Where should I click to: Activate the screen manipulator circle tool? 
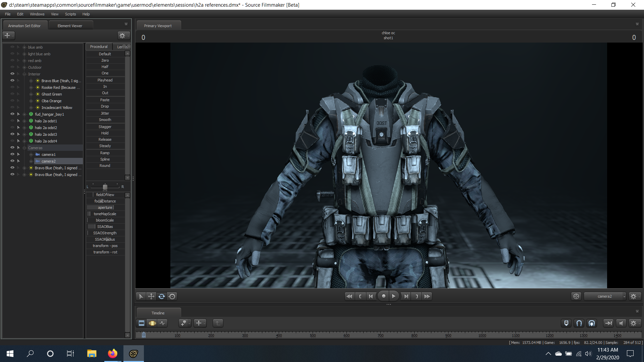pos(172,296)
